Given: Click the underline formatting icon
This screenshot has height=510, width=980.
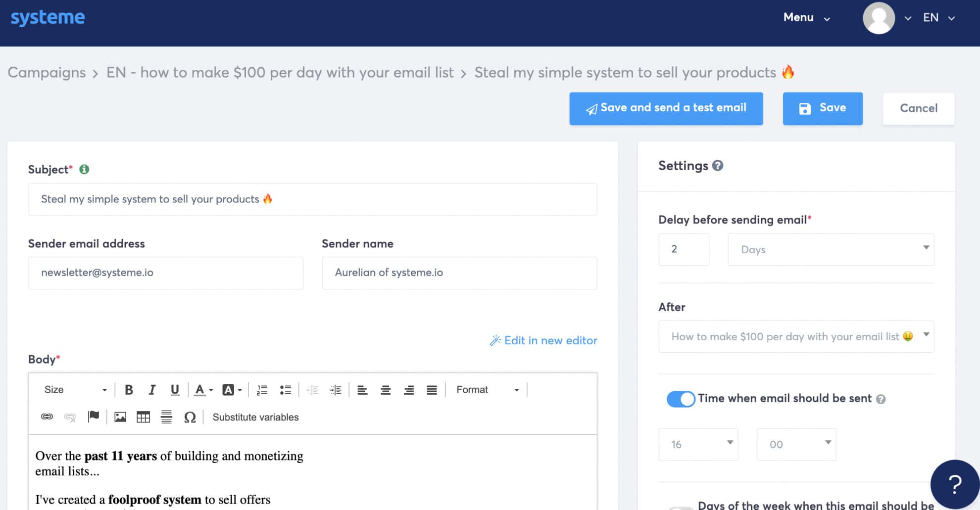Looking at the screenshot, I should click(175, 390).
